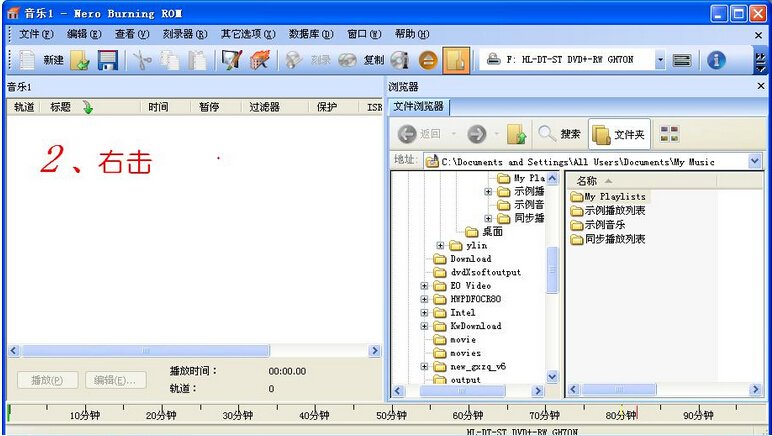Select the 示例播放列表 folder in file list
Image resolution: width=772 pixels, height=436 pixels.
608,211
